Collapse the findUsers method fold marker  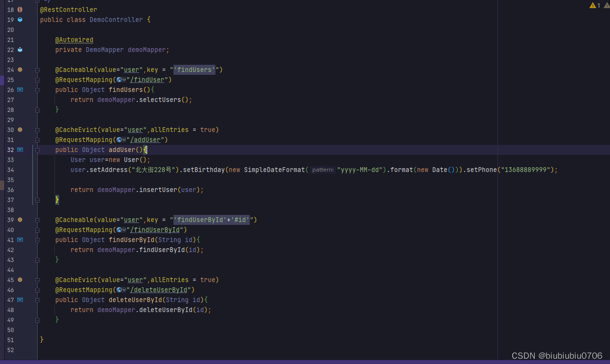pyautogui.click(x=37, y=90)
